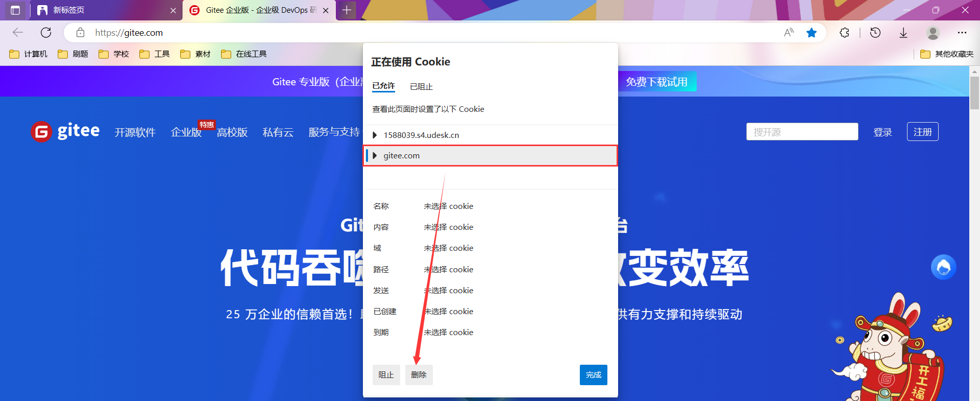Click the 登录 link
Image resolution: width=980 pixels, height=401 pixels.
tap(883, 132)
